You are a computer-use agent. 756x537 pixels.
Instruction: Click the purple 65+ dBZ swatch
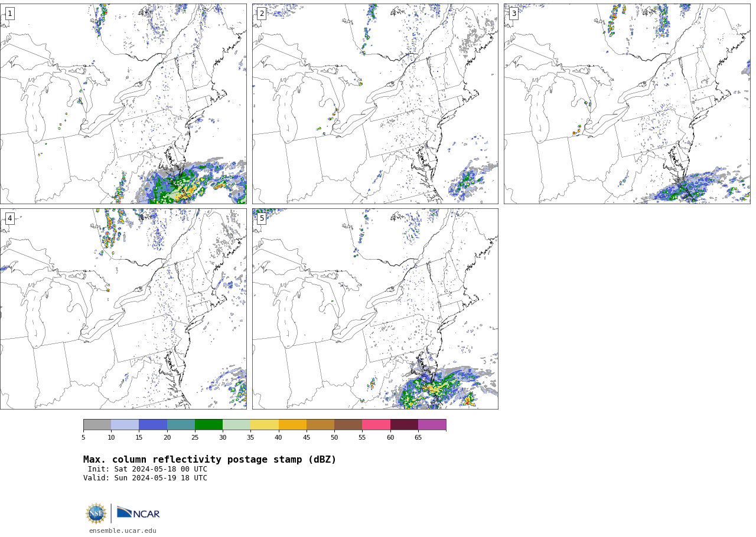coord(432,425)
